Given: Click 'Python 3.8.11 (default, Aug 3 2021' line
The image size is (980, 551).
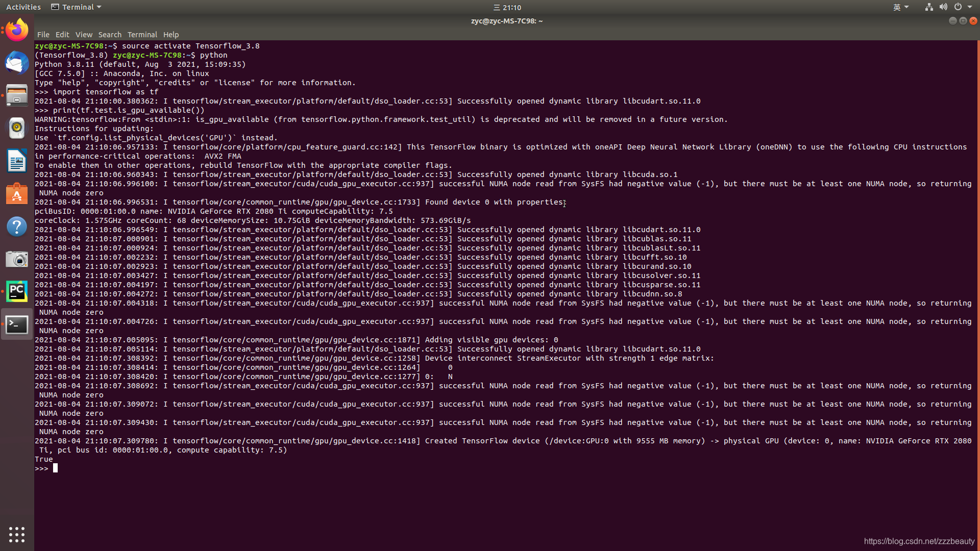Looking at the screenshot, I should [140, 64].
